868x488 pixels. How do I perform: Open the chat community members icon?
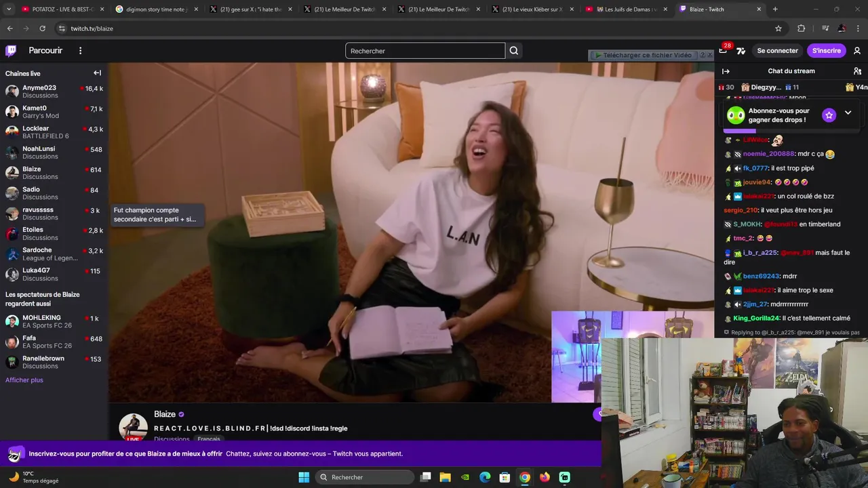click(x=857, y=71)
